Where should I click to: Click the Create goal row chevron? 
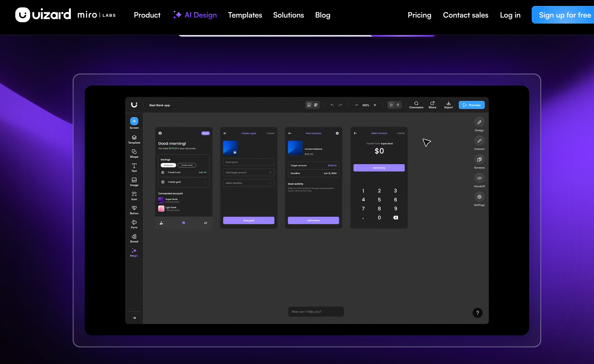(x=205, y=182)
